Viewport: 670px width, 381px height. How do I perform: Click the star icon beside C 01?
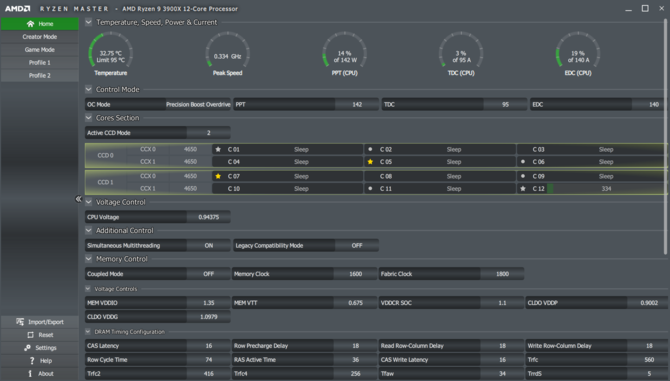218,149
